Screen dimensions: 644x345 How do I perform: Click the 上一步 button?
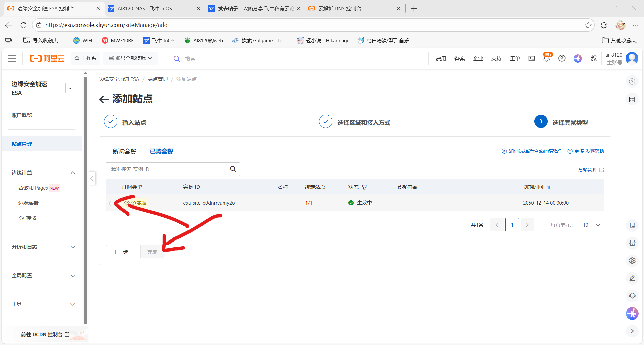120,252
